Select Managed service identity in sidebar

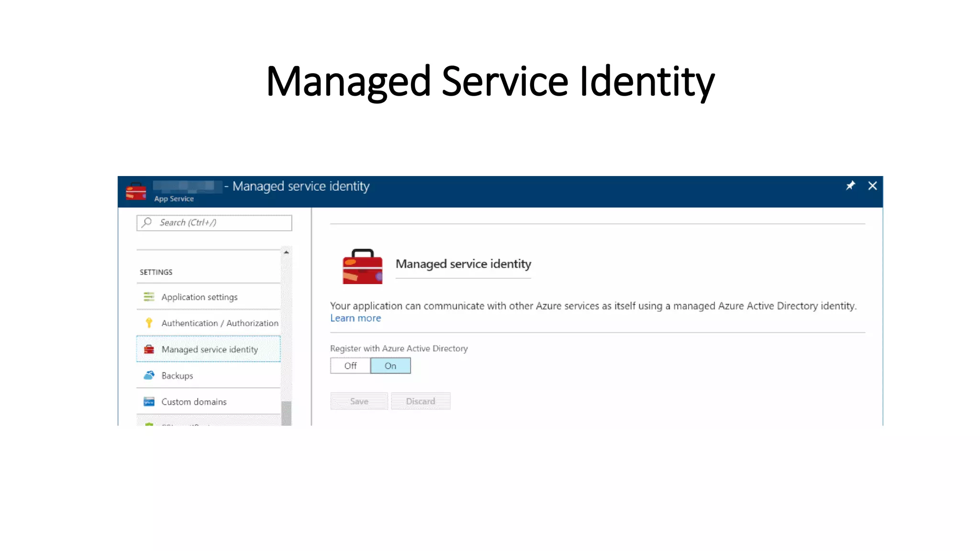pyautogui.click(x=209, y=349)
